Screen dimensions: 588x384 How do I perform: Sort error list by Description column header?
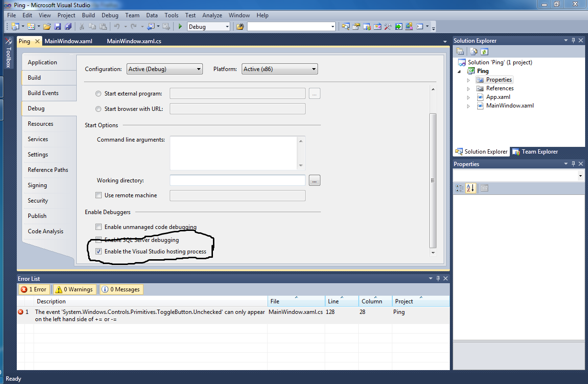pos(151,301)
